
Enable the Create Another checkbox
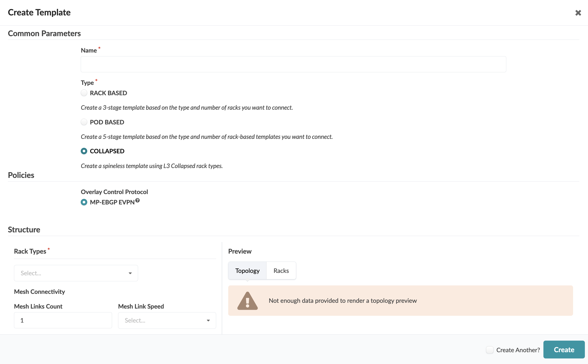489,350
